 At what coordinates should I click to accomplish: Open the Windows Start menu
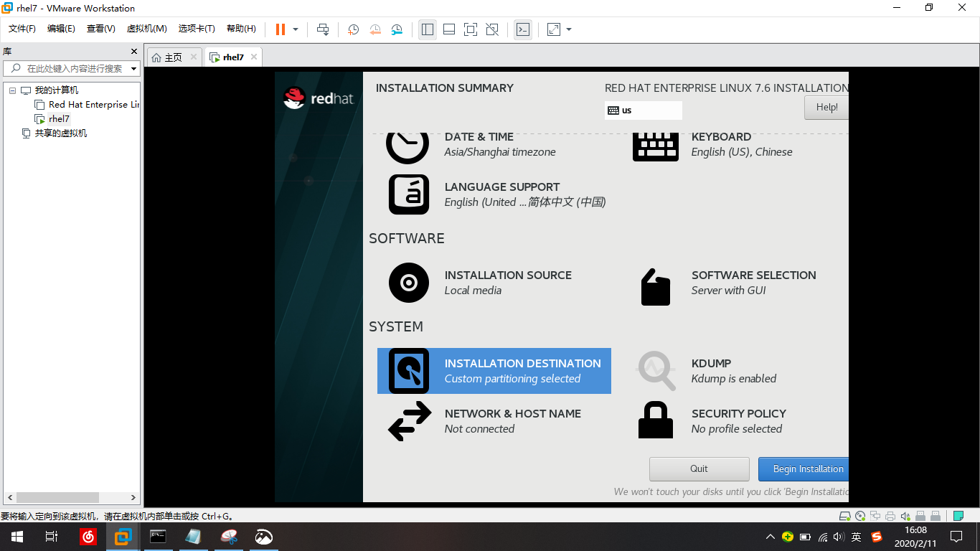[x=17, y=537]
